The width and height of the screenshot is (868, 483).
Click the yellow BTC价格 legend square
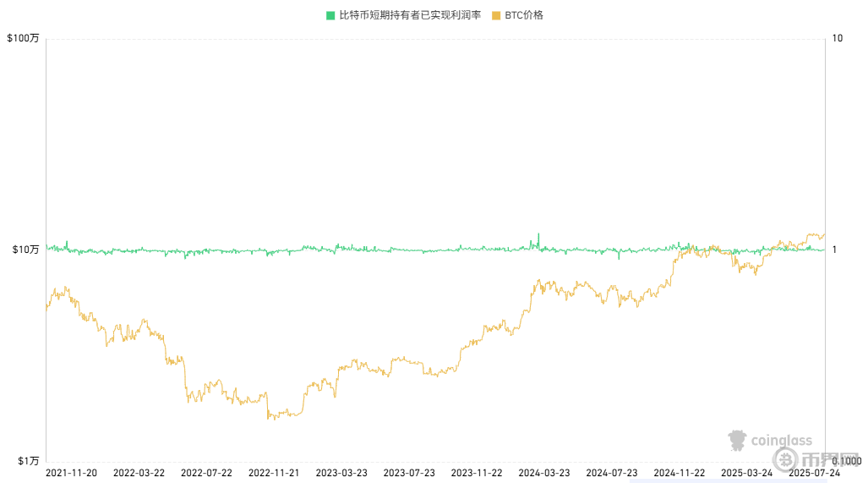pyautogui.click(x=496, y=15)
